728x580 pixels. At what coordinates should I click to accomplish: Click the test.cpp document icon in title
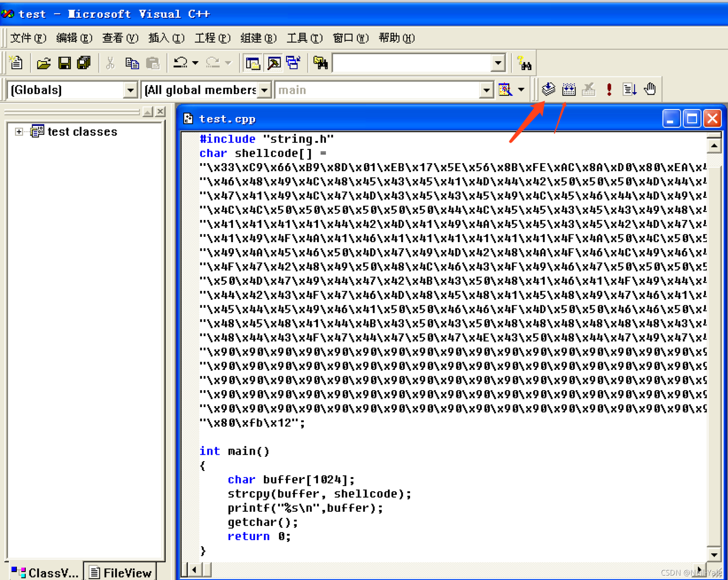coord(188,118)
